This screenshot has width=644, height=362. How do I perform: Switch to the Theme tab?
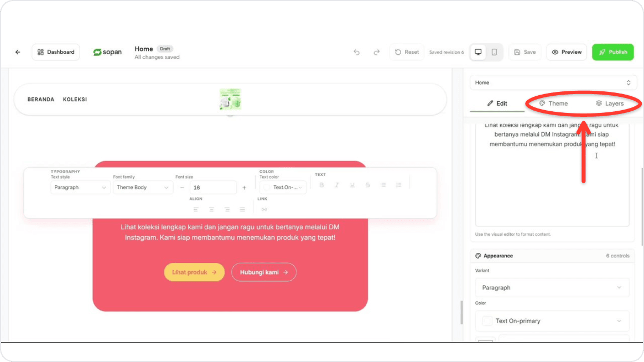coord(553,104)
